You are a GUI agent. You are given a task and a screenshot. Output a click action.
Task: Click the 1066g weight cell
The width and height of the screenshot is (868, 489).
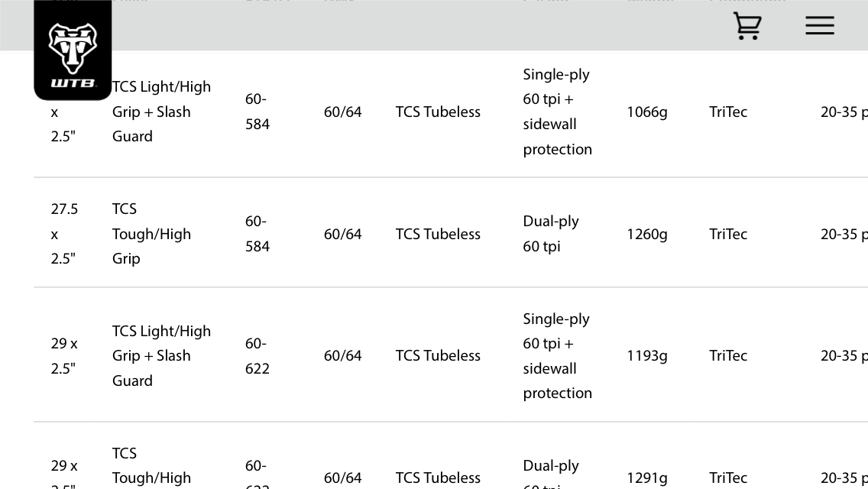[646, 112]
